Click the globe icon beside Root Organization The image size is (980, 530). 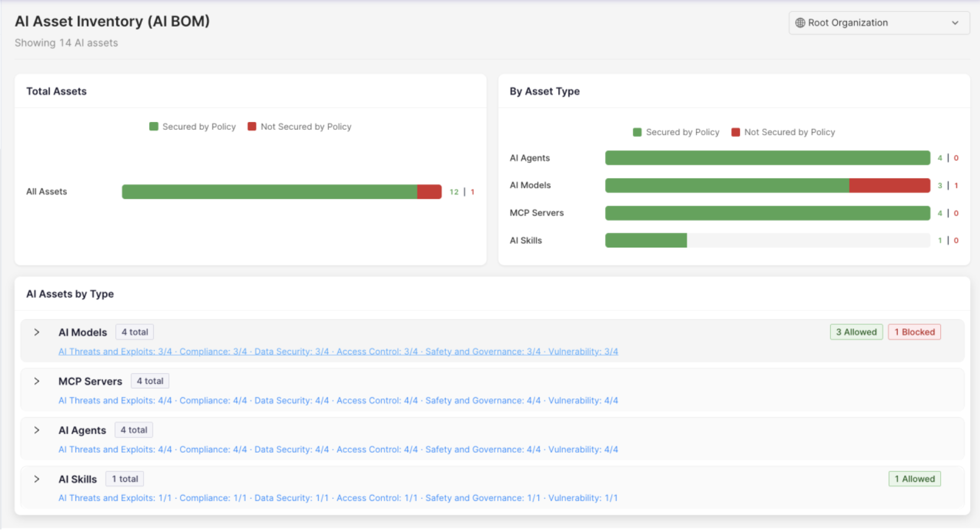[x=800, y=23]
